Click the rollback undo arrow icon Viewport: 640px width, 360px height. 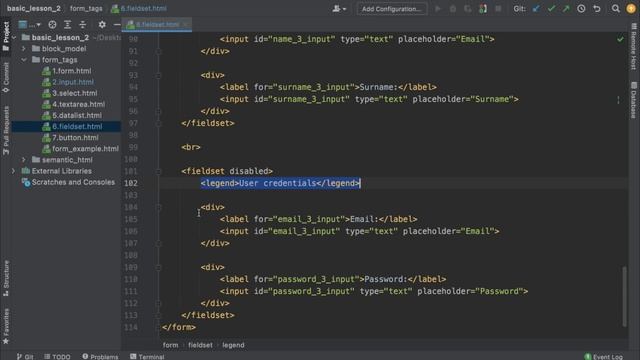pyautogui.click(x=597, y=9)
